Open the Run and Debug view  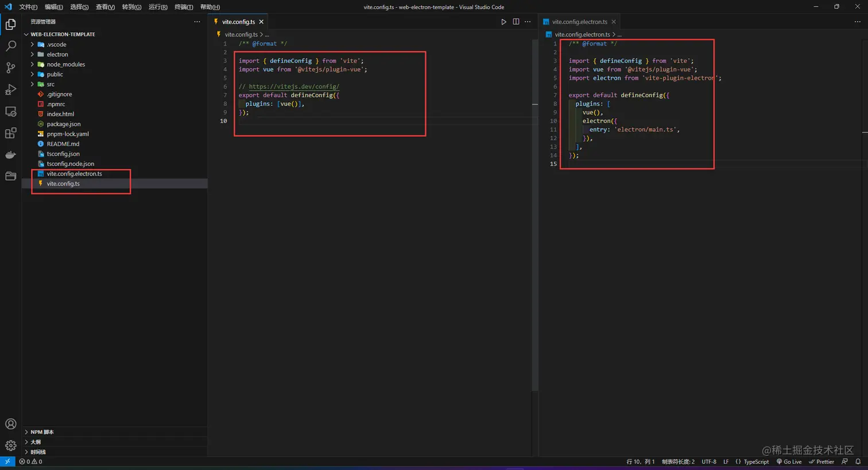[x=10, y=90]
